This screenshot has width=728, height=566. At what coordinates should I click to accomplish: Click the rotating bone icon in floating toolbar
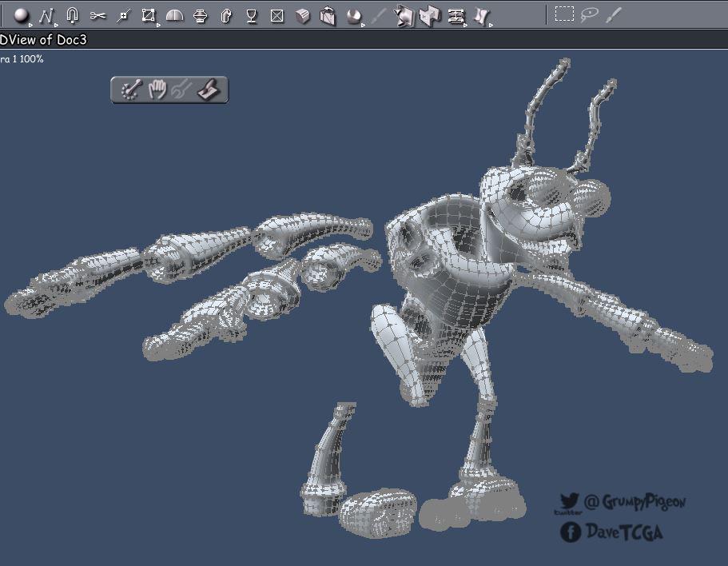(131, 90)
